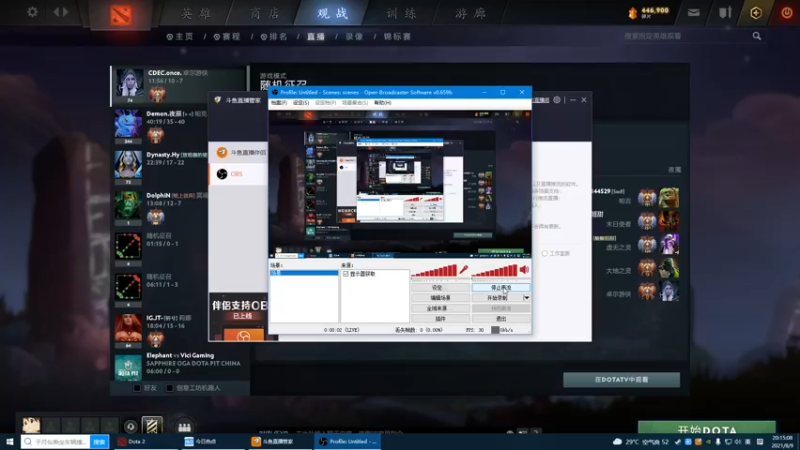Open the 档案(F) menu in OBS
This screenshot has height=450, width=800.
(x=279, y=103)
